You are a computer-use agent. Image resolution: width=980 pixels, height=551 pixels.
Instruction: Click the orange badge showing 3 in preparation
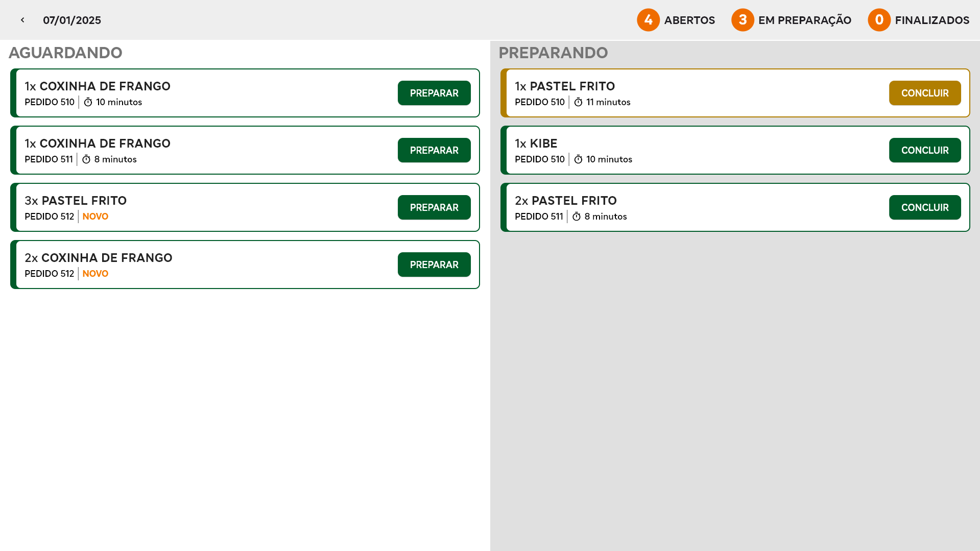click(x=743, y=20)
